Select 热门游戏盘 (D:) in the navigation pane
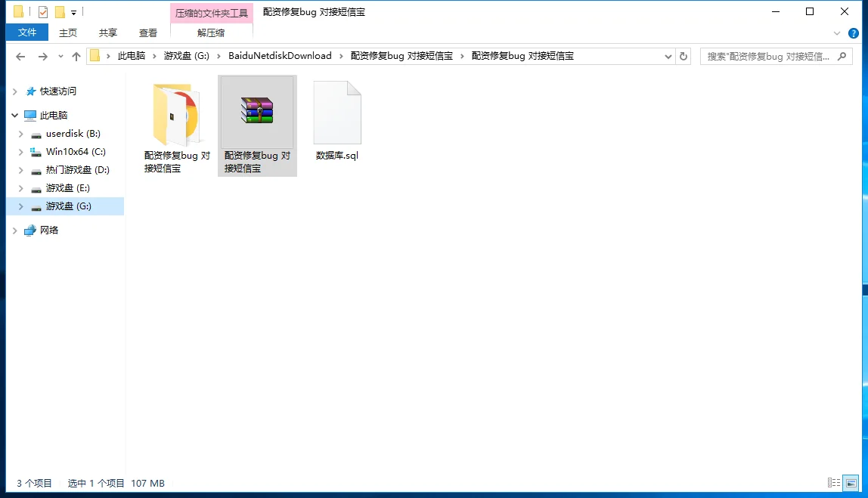 [77, 170]
